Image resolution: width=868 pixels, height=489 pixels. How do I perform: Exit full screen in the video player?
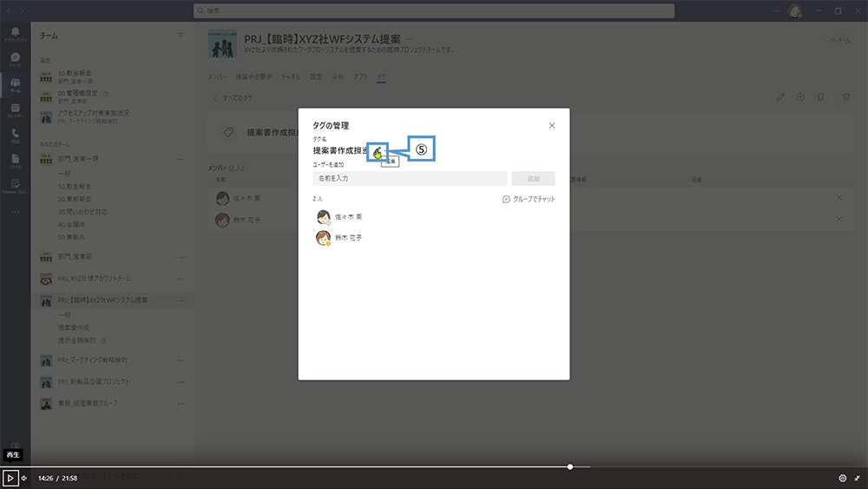click(x=857, y=478)
